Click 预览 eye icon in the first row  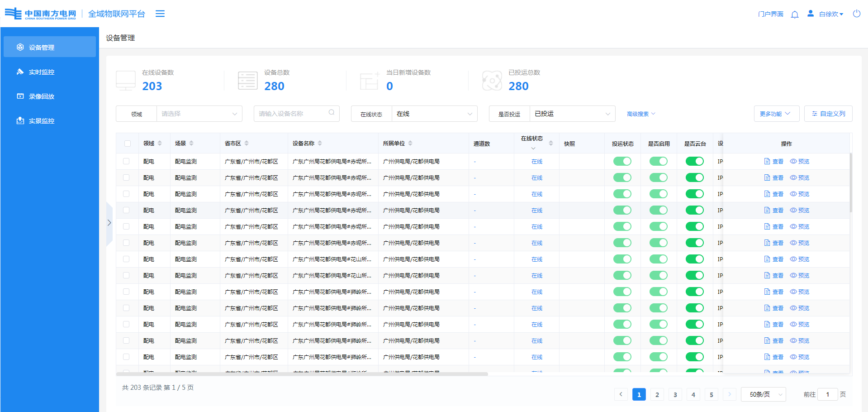[793, 161]
